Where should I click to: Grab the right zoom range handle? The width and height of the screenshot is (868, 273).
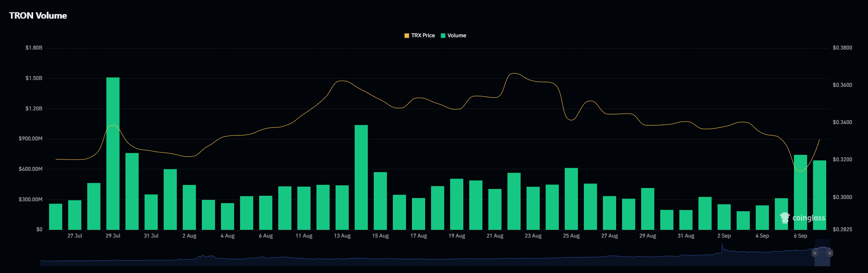click(830, 253)
